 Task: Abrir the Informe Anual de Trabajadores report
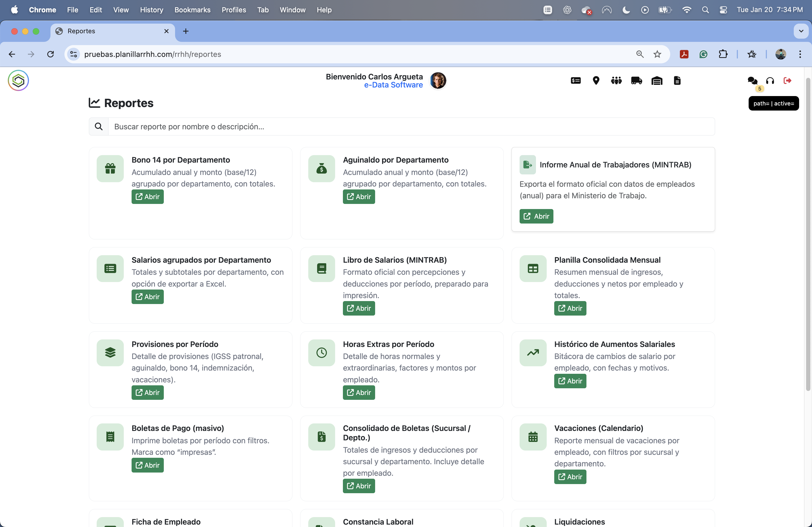point(536,216)
